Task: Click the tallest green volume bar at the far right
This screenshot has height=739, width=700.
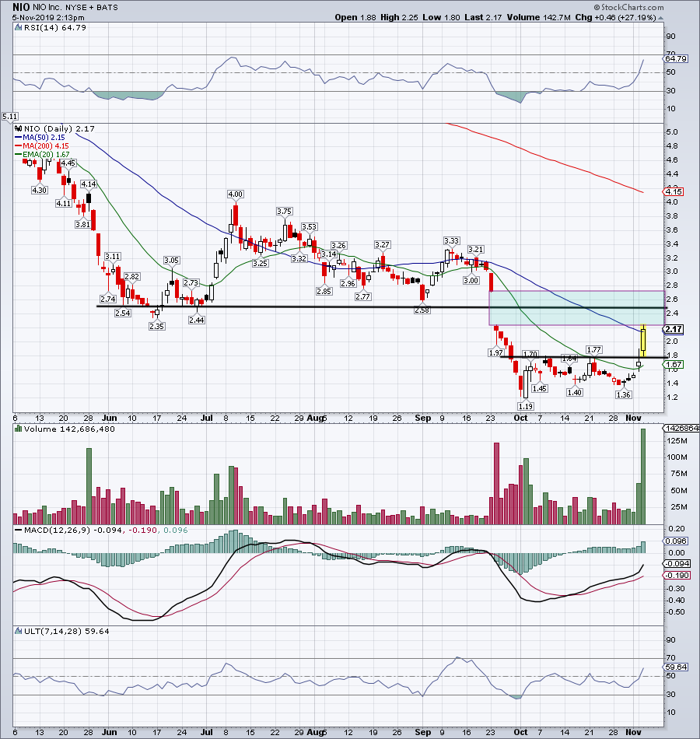Action: 643,476
